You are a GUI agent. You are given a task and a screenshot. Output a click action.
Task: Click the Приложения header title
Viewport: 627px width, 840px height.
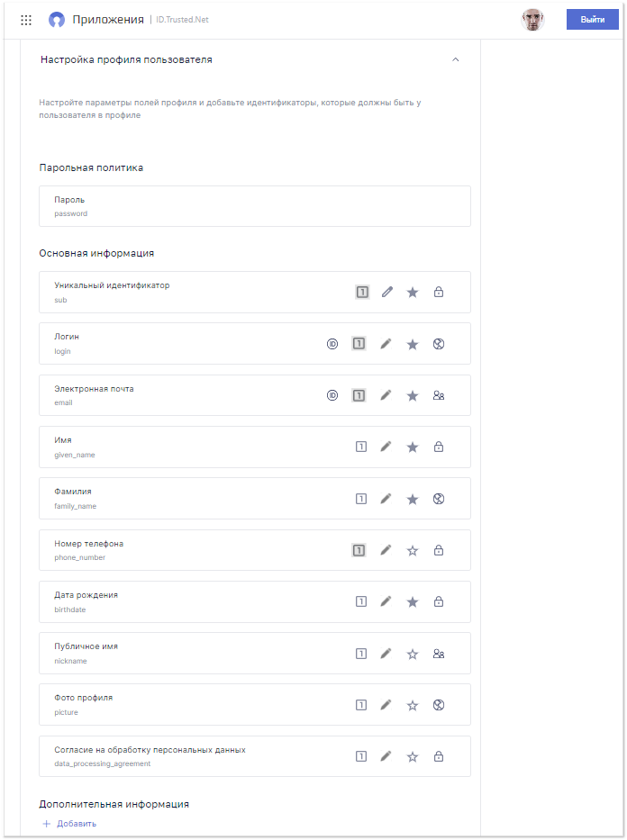(x=108, y=20)
